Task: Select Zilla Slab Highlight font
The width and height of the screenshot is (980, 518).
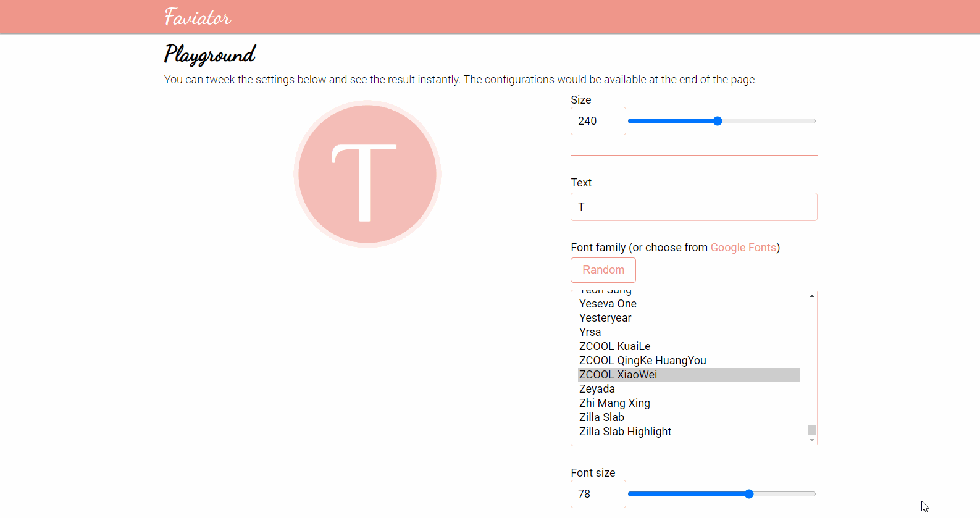Action: [x=689, y=432]
